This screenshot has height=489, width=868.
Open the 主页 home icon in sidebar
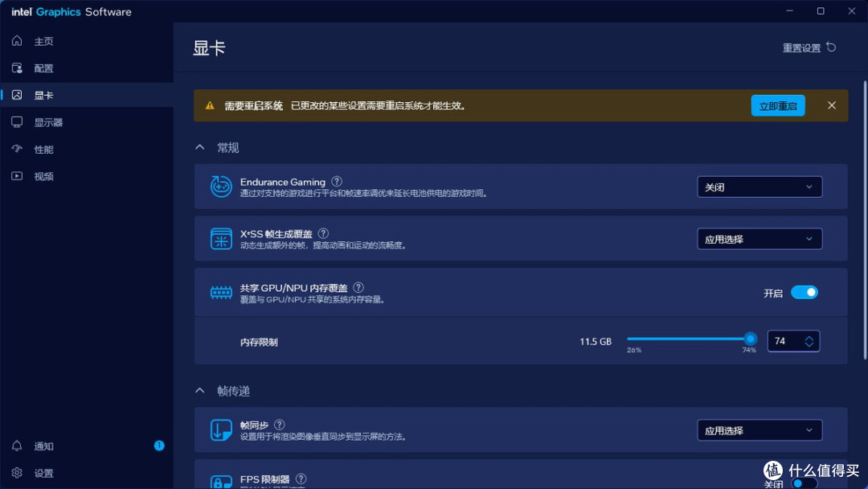[x=17, y=41]
